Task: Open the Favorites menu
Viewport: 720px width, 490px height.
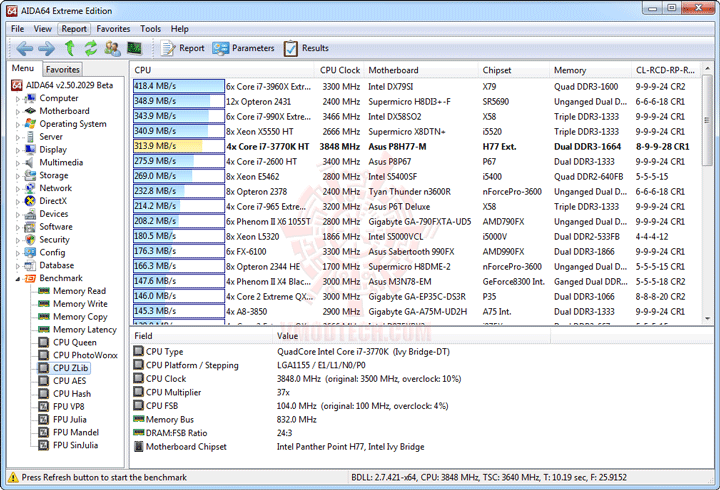Action: 113,29
